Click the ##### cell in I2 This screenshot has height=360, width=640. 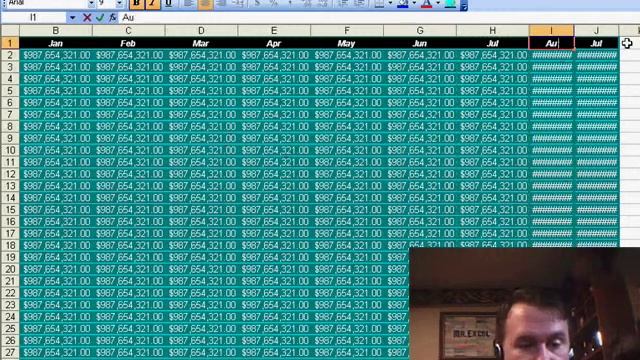[551, 55]
